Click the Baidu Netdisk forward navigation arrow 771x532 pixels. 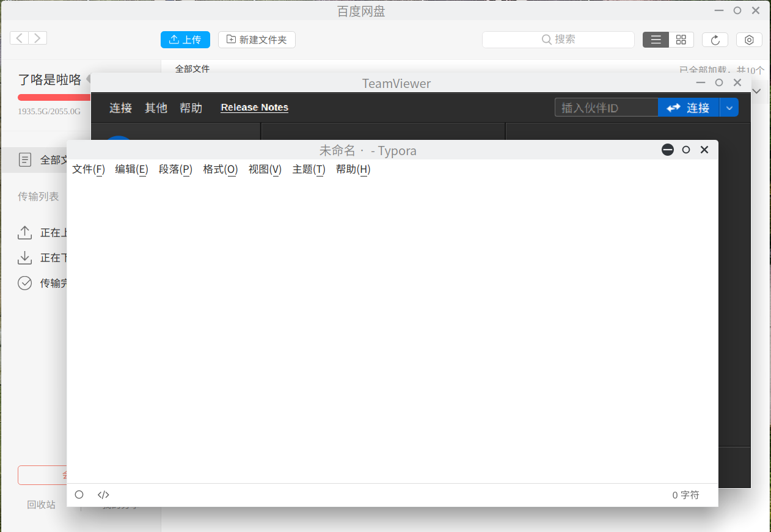coord(38,38)
